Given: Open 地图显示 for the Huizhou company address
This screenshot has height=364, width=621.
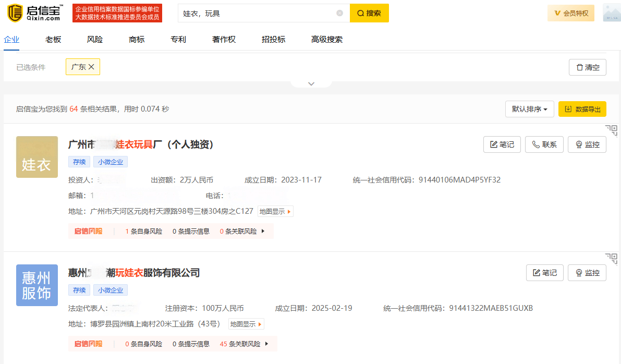Looking at the screenshot, I should click(x=246, y=323).
